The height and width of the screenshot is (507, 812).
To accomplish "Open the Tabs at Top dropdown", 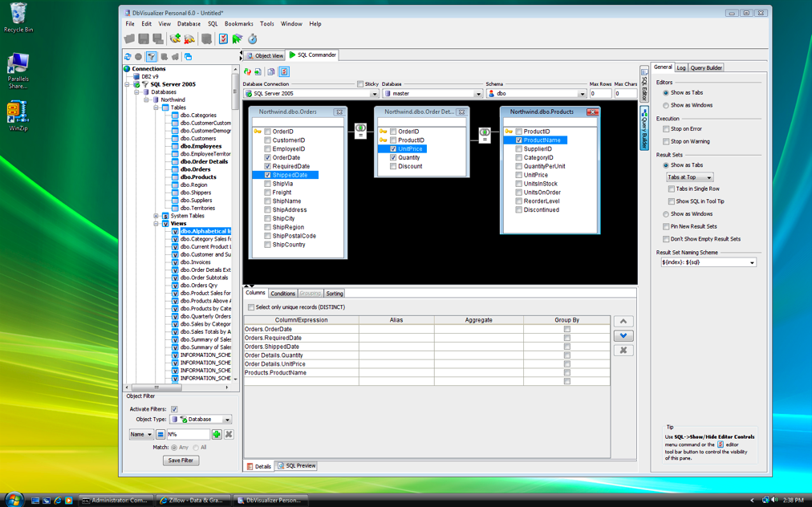I will tap(690, 177).
